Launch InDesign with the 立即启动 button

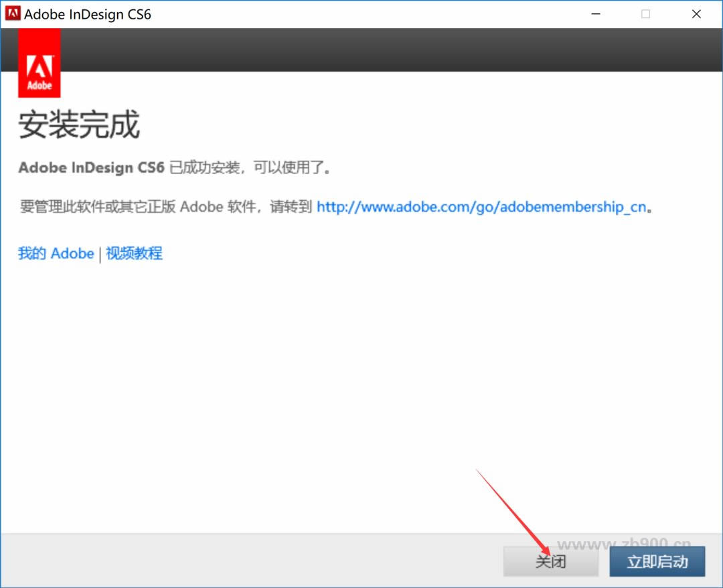[657, 561]
